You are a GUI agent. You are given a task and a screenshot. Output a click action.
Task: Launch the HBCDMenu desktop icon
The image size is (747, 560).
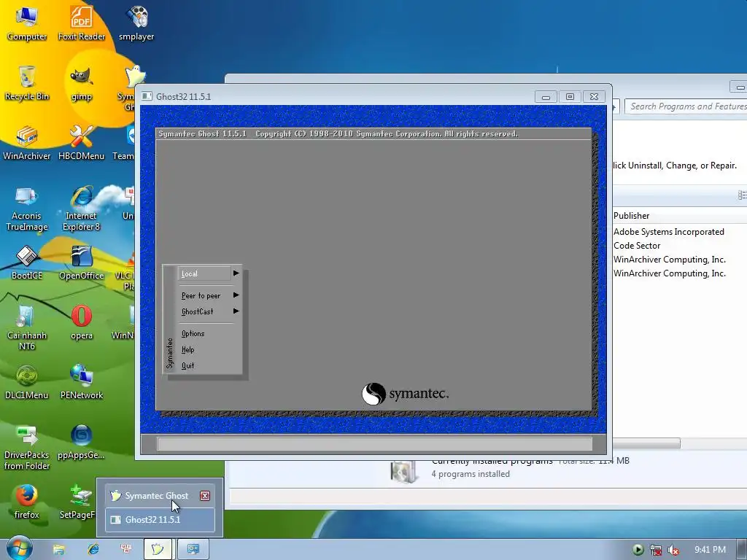[82, 143]
